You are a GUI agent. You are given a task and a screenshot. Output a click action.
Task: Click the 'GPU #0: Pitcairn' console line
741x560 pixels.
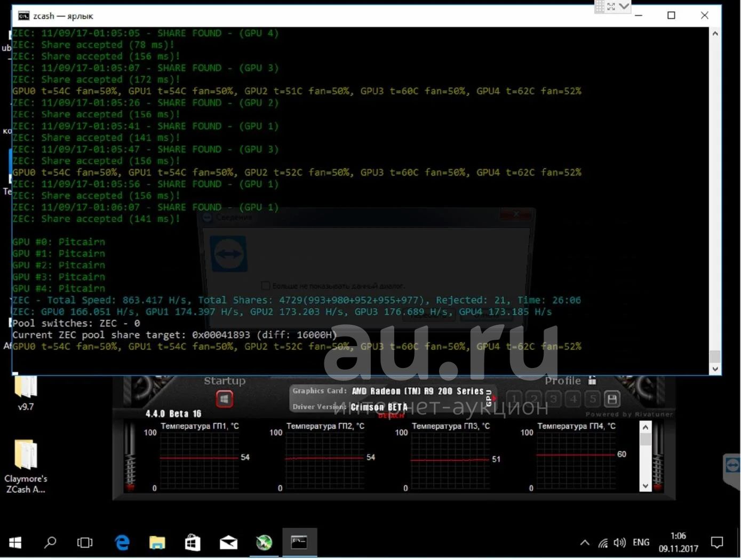59,242
